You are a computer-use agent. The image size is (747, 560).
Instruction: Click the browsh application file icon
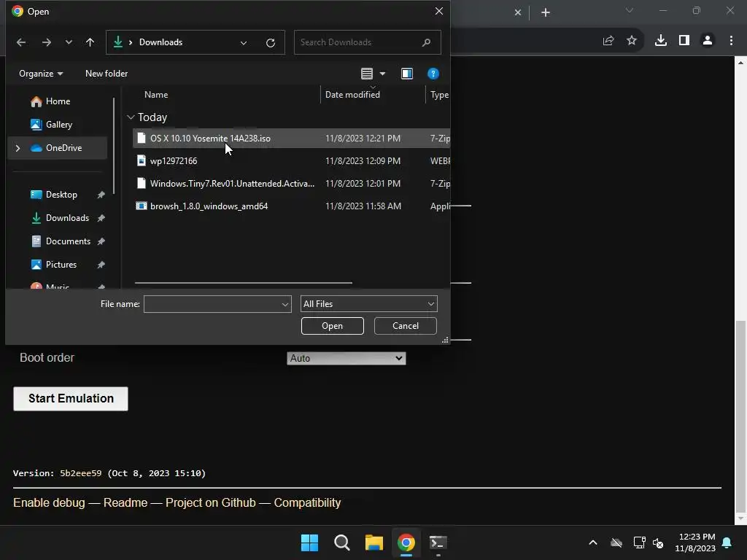click(141, 206)
